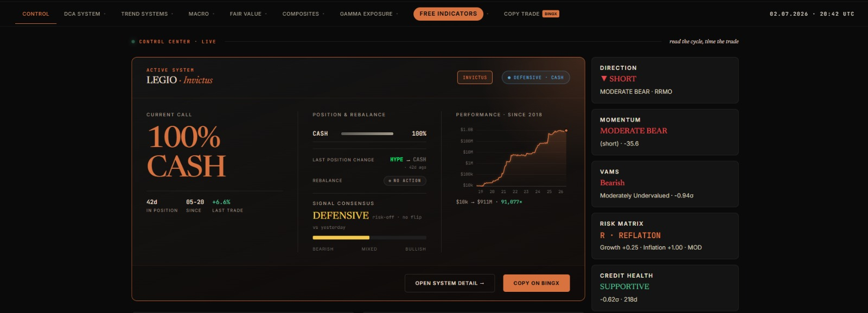The image size is (868, 313).
Task: Open the CREDIT HEALTH Supportive card
Action: click(665, 288)
